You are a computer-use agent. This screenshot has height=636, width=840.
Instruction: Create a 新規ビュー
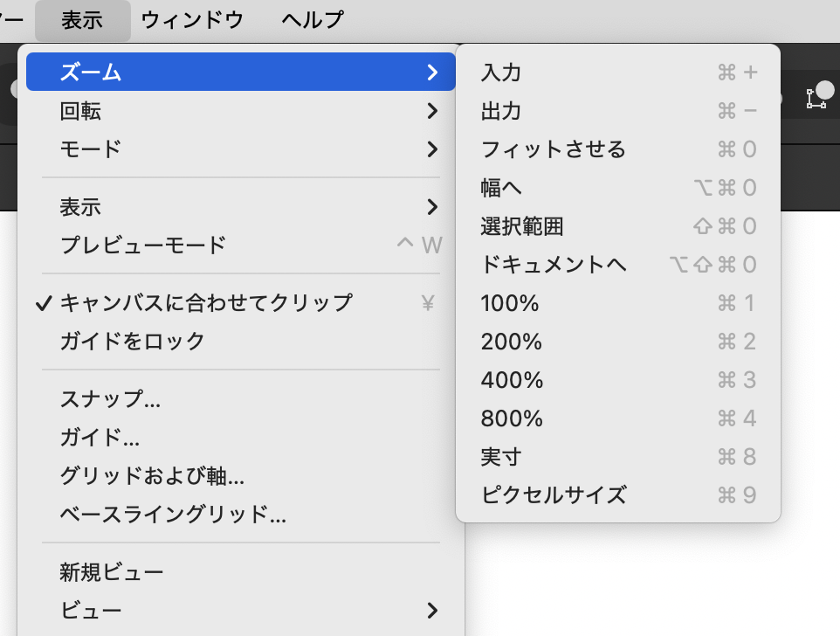(x=112, y=572)
